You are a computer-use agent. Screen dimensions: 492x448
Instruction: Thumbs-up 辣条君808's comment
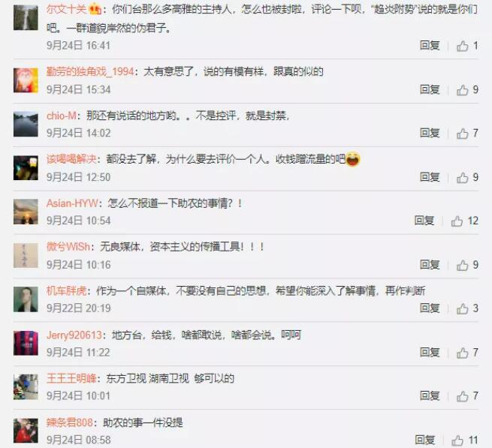tap(457, 440)
